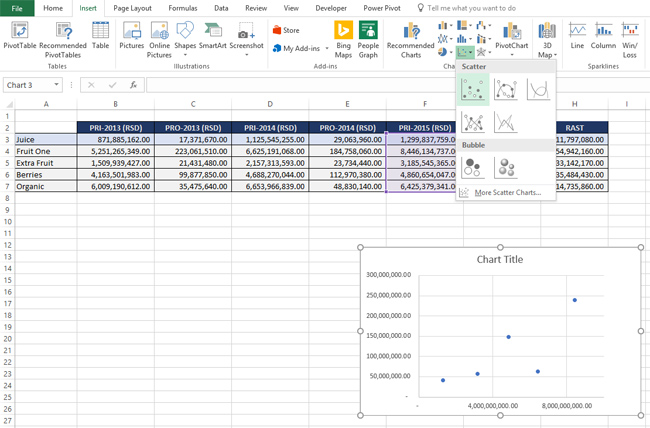Open the Formulas ribbon tab
This screenshot has height=428, width=650.
[x=182, y=8]
